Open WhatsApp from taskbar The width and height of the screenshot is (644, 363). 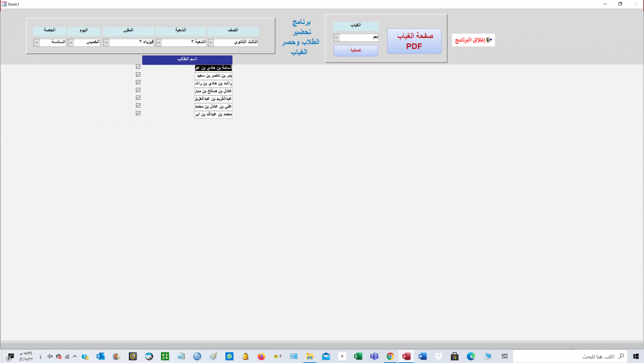click(x=229, y=357)
